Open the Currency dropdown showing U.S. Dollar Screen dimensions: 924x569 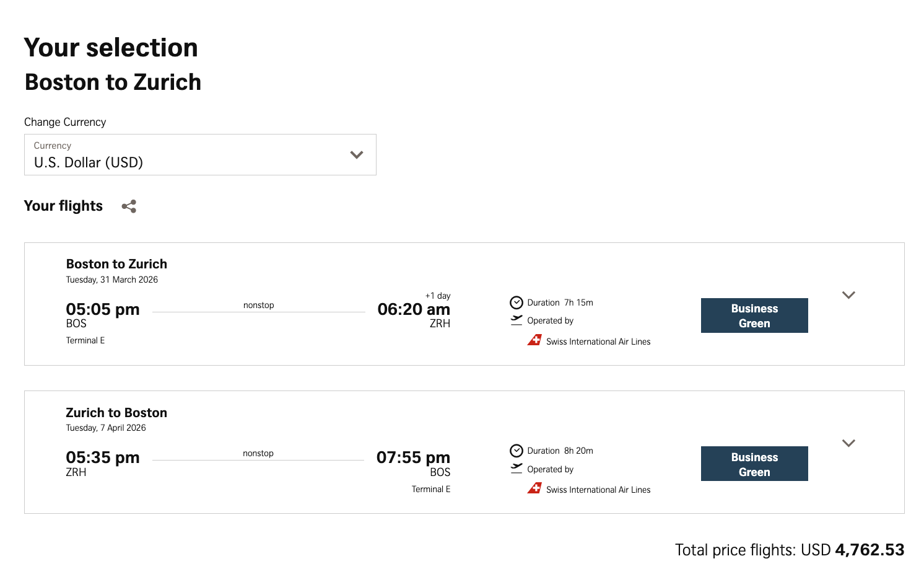199,154
